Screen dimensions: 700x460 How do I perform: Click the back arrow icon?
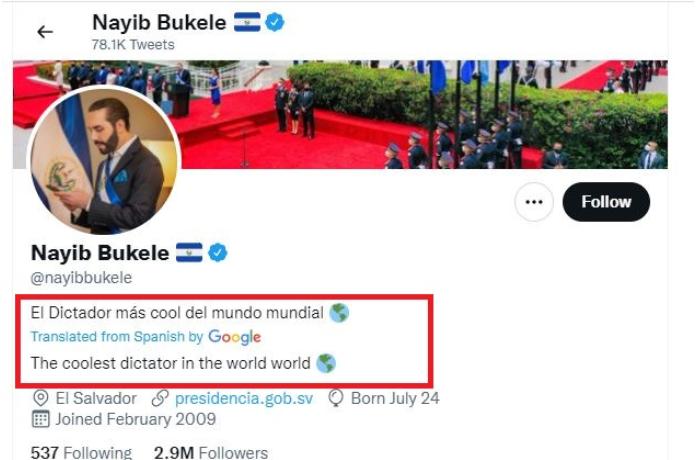45,32
